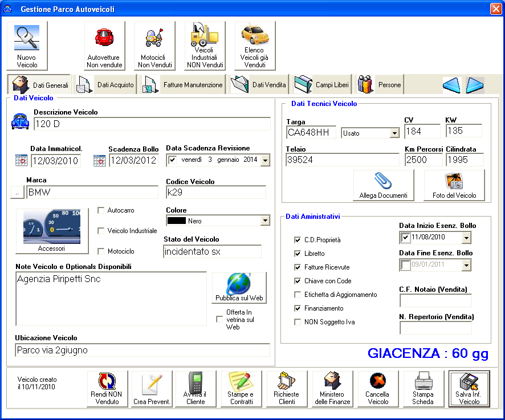Show Autovetture Non vendute list

coord(105,46)
